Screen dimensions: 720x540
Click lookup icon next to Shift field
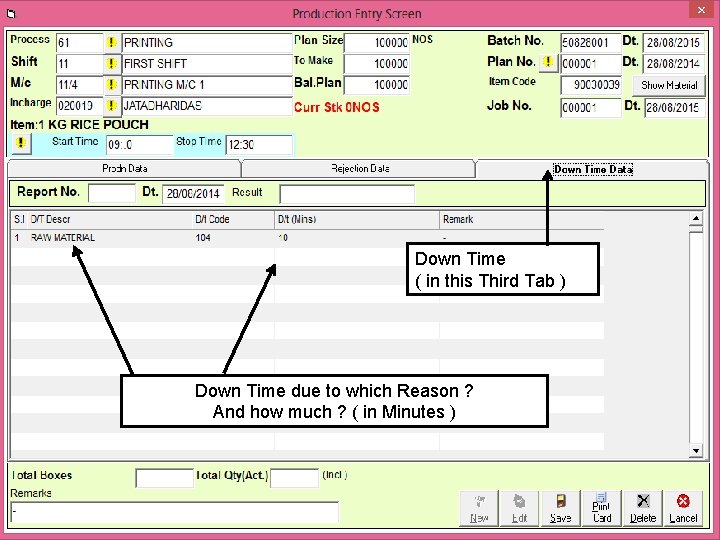coord(111,63)
